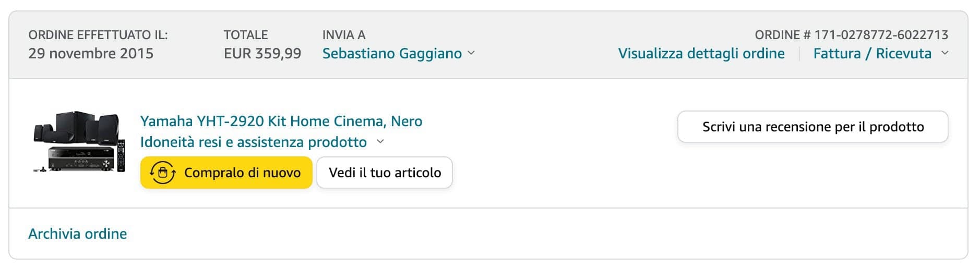Select the Archivia ordine link
Screen dimensions: 980x269
click(x=78, y=234)
